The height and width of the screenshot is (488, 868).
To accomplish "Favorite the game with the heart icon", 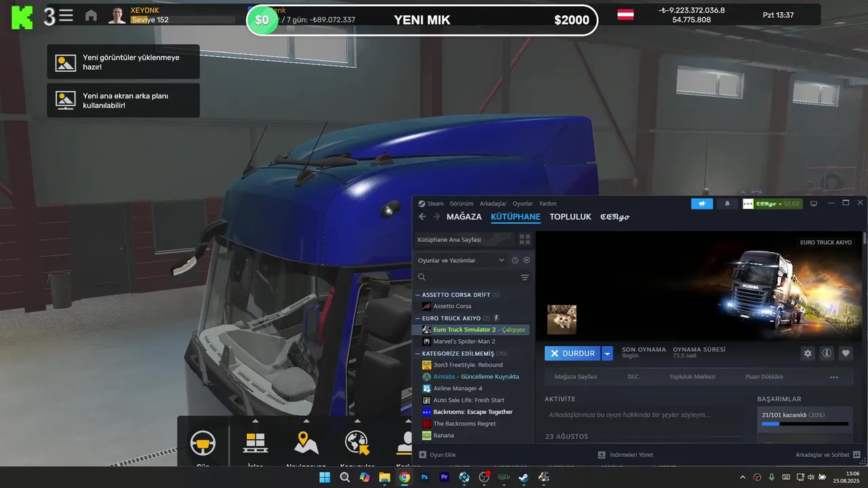I will (x=846, y=353).
